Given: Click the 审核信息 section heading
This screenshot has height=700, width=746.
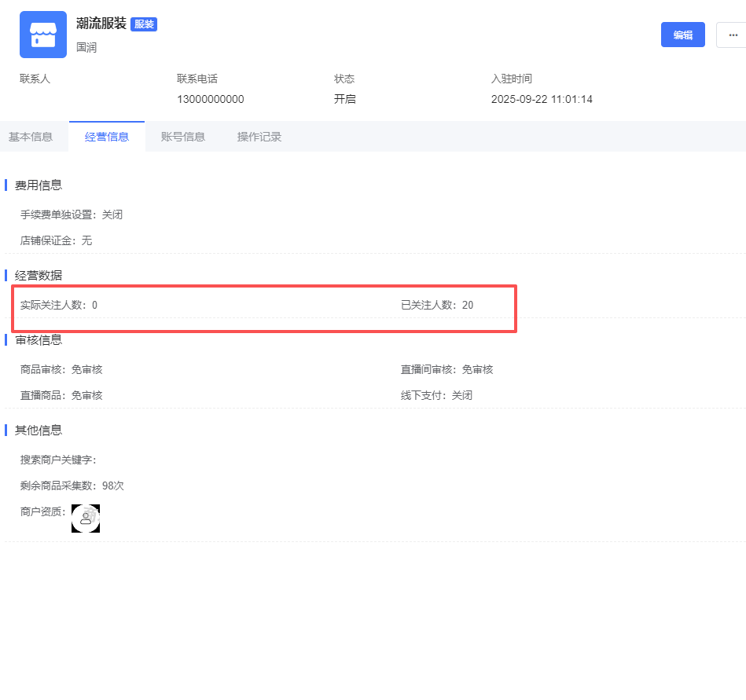Looking at the screenshot, I should point(39,340).
